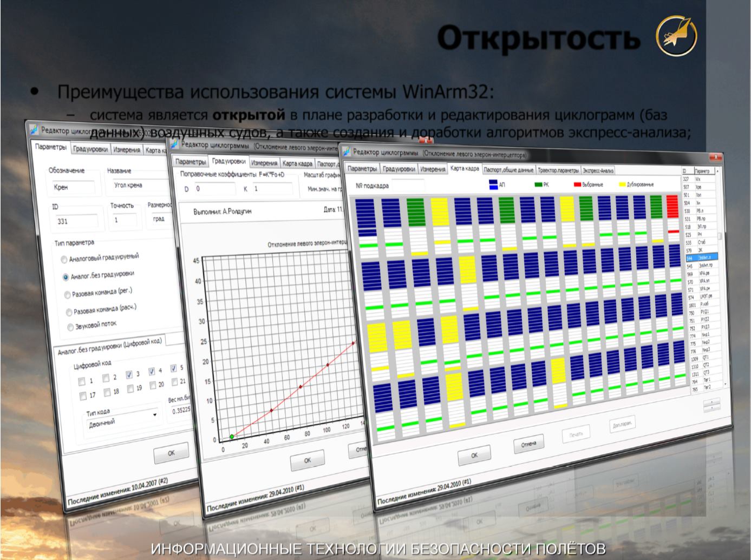Viewport: 751px width, 560px height.
Task: Click the title bar icon of the Градуировки window
Action: point(174,143)
